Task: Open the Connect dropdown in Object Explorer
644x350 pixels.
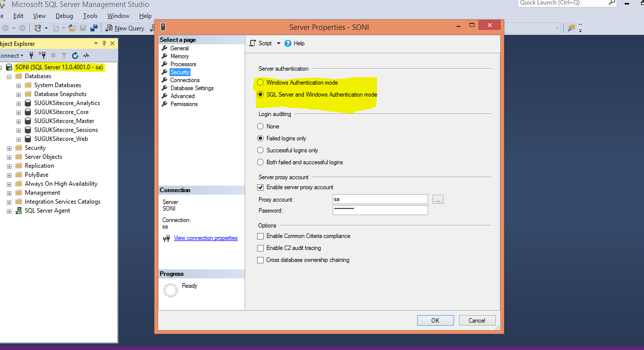Action: [22, 55]
